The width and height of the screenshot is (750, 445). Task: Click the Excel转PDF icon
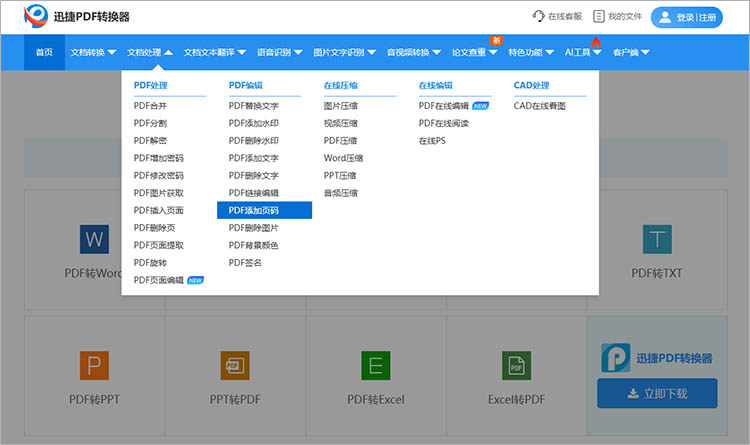(517, 366)
